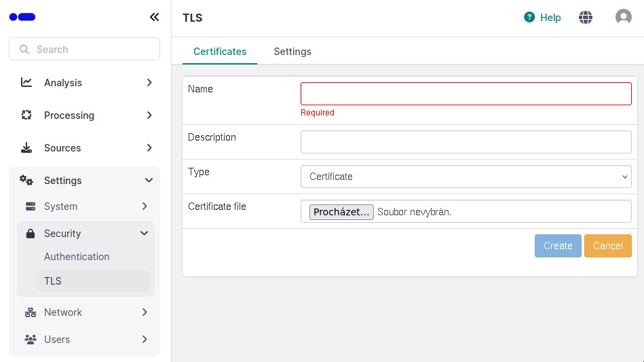
Task: Open the user profile avatar
Action: coord(623,17)
